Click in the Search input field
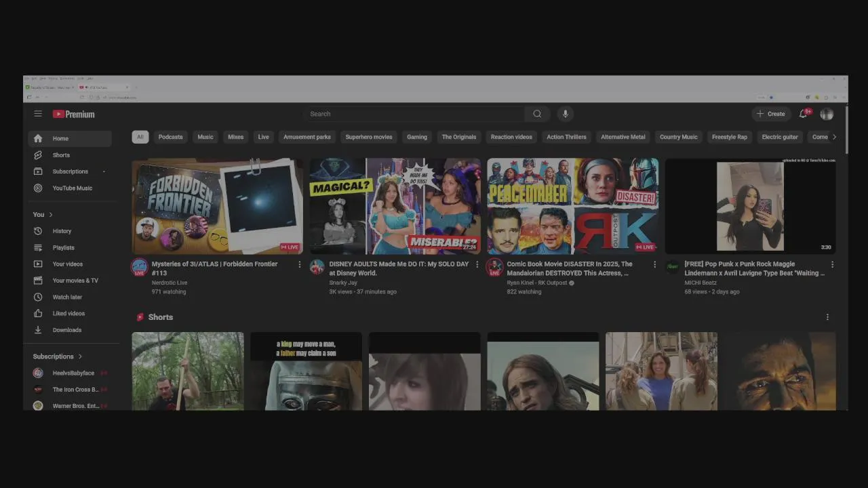The height and width of the screenshot is (488, 868). click(x=414, y=114)
